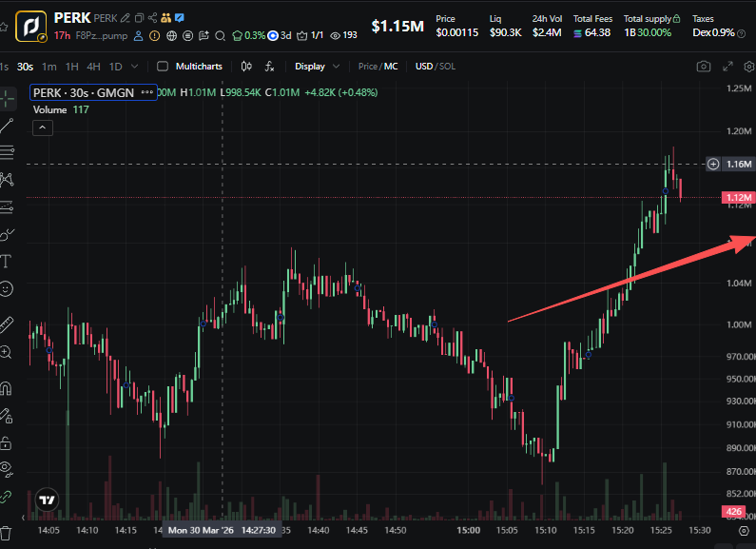Click the blue user profile icon
This screenshot has height=549, width=756.
[139, 36]
